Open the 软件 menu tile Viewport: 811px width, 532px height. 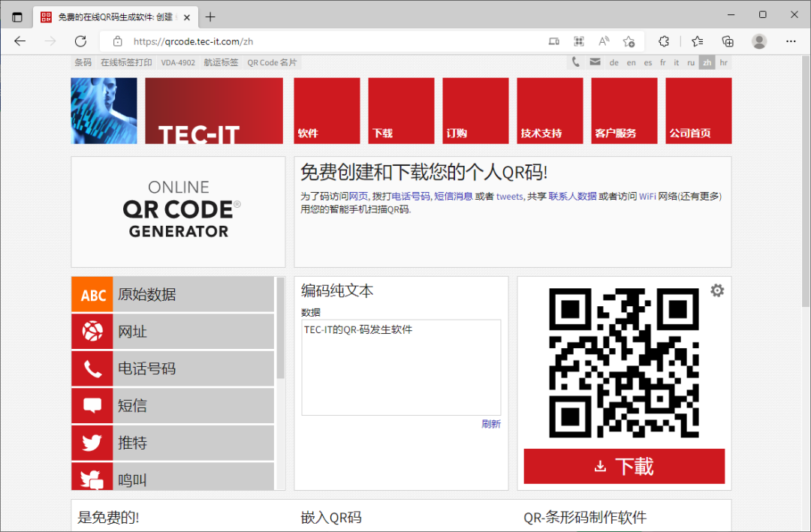click(327, 110)
